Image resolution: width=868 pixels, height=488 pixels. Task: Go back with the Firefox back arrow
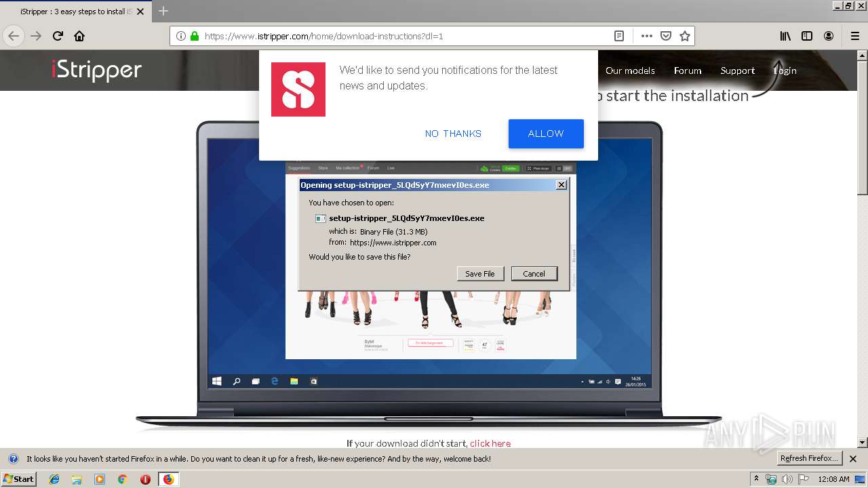coord(14,36)
